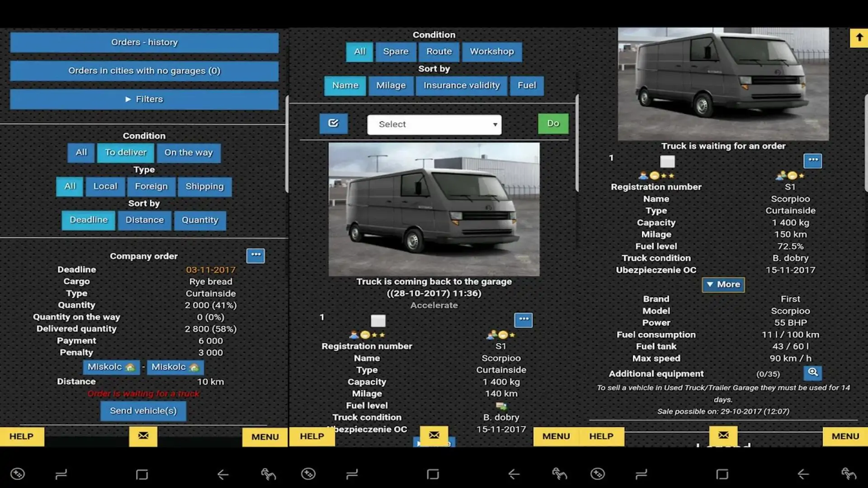Open mail icon in right panel
This screenshot has width=868, height=488.
coord(723,436)
